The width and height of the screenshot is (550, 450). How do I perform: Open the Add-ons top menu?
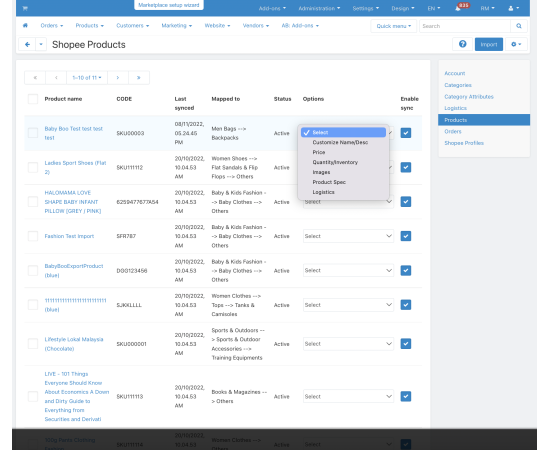point(272,8)
